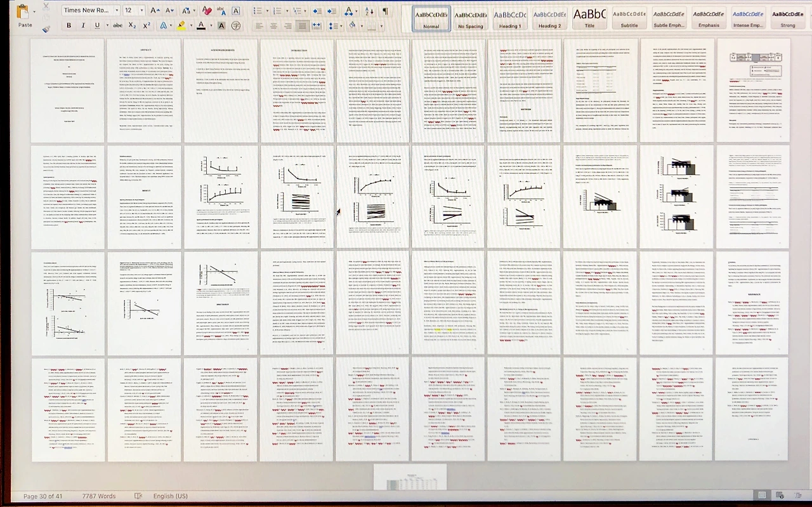Open the Shading color dropdown arrow

pyautogui.click(x=360, y=25)
